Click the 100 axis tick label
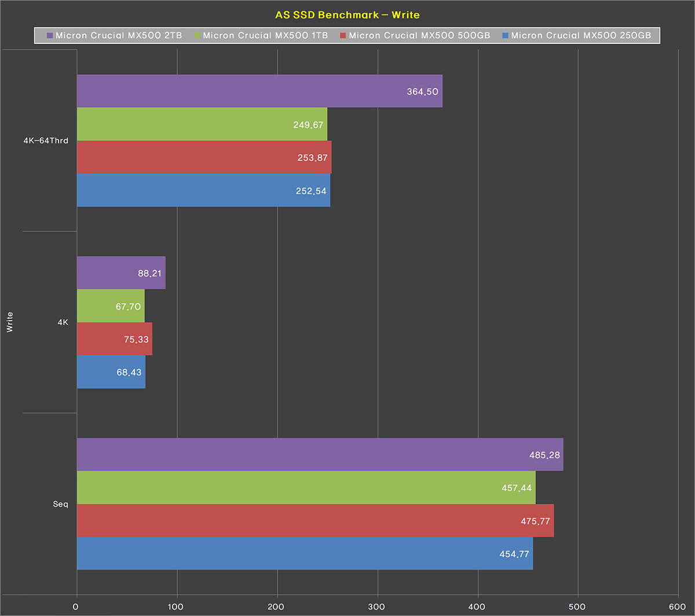The width and height of the screenshot is (695, 616). tap(176, 607)
